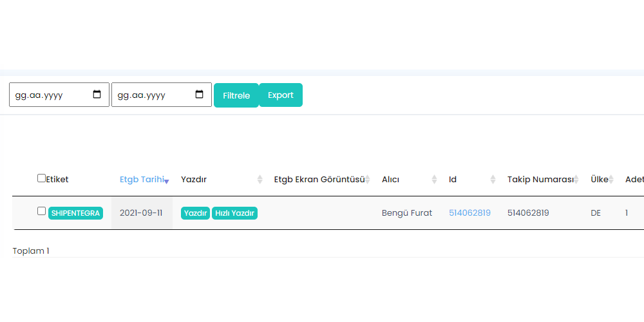Check the SHIPENTEGRA row checkbox
The width and height of the screenshot is (644, 322).
(x=41, y=211)
